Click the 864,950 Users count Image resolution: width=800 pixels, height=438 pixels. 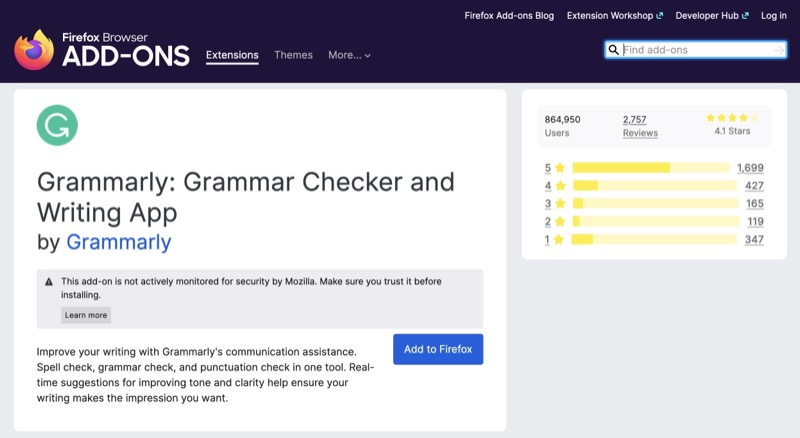click(x=562, y=119)
